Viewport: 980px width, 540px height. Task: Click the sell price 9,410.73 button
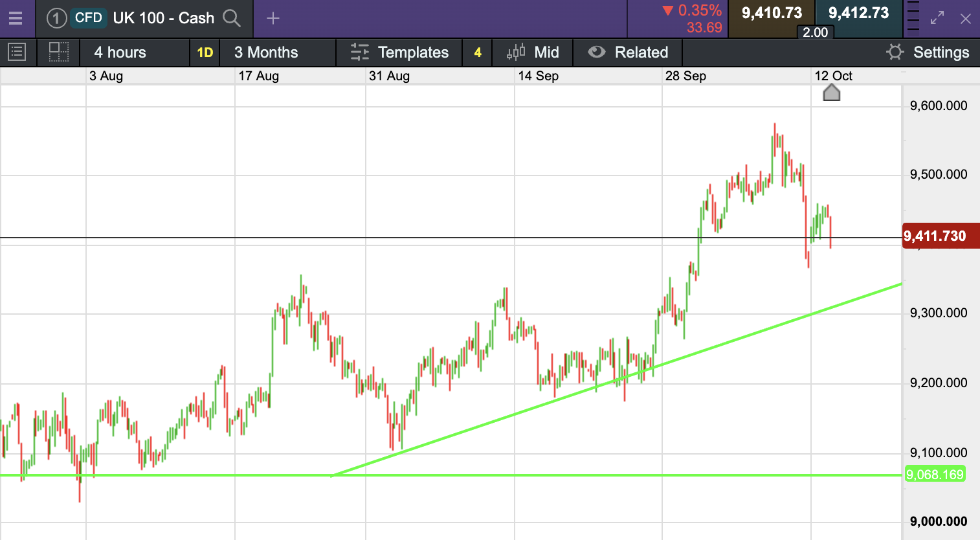click(x=771, y=14)
